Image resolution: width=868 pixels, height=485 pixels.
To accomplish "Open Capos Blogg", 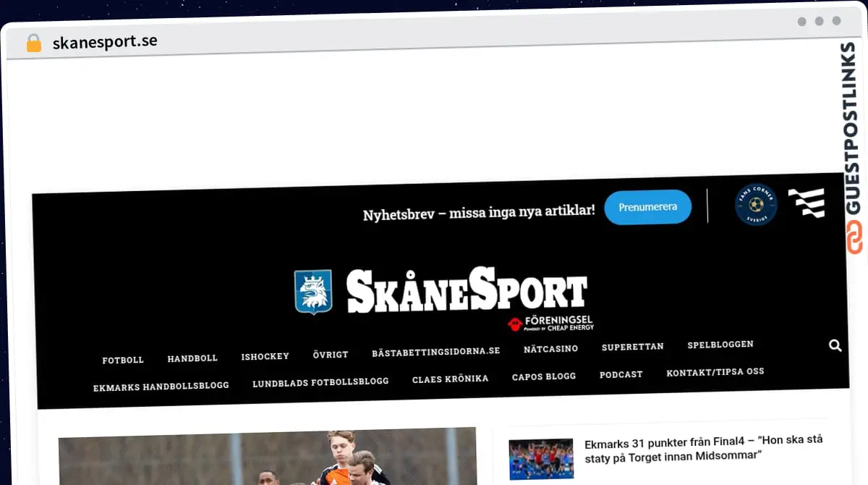I will click(x=544, y=376).
